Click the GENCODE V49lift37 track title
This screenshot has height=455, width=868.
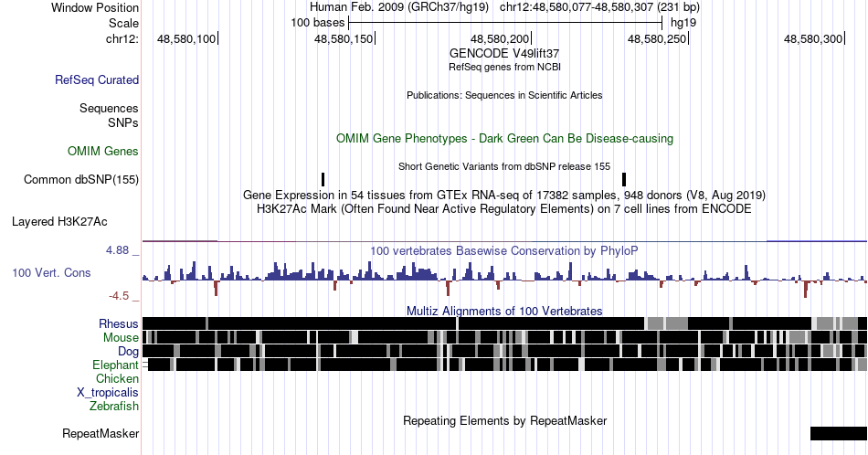click(x=504, y=53)
